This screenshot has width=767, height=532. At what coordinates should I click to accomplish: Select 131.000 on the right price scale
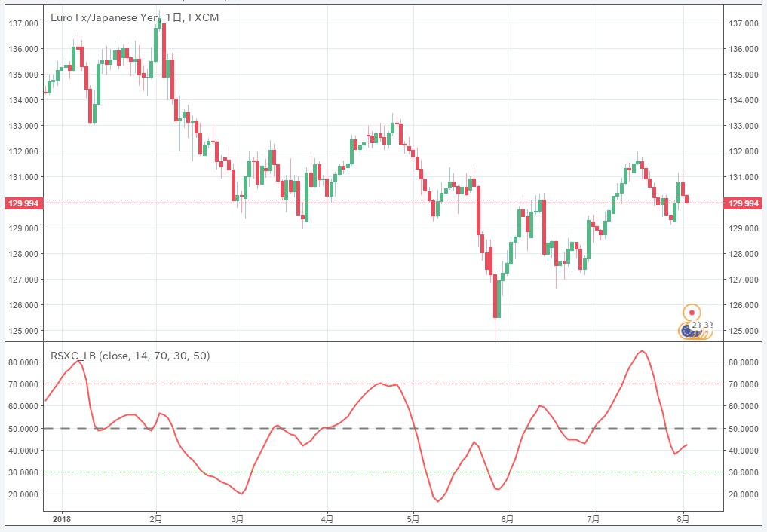[x=744, y=177]
